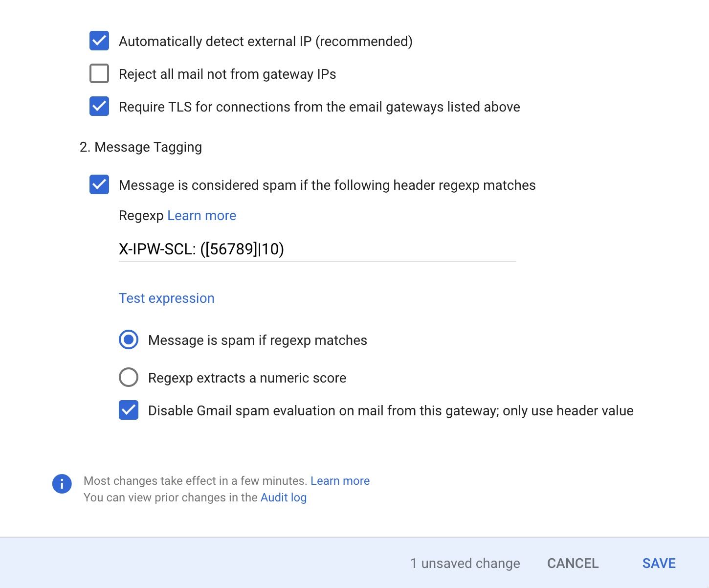This screenshot has width=709, height=588.
Task: Click the CANCEL button
Action: coord(573,564)
